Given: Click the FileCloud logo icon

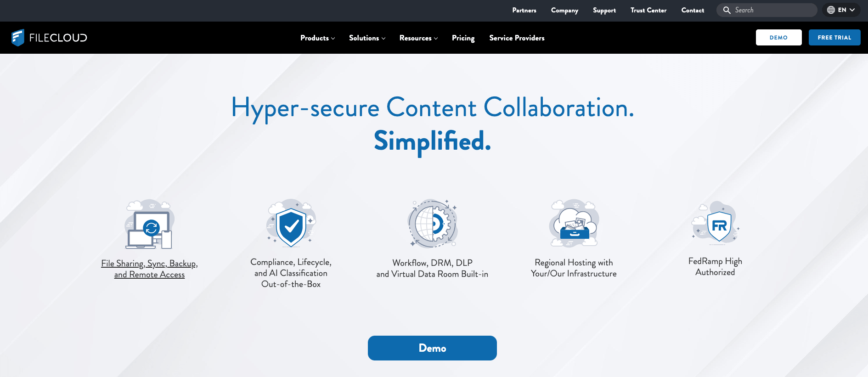Looking at the screenshot, I should (18, 38).
